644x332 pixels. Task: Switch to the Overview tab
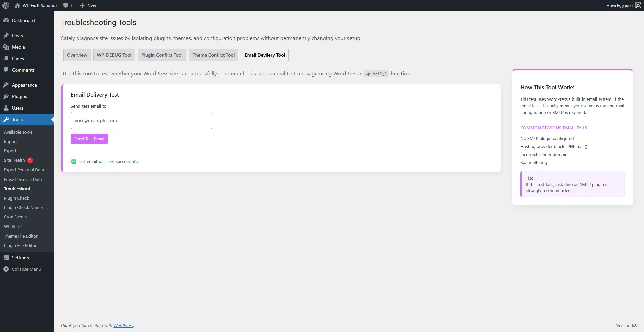77,55
